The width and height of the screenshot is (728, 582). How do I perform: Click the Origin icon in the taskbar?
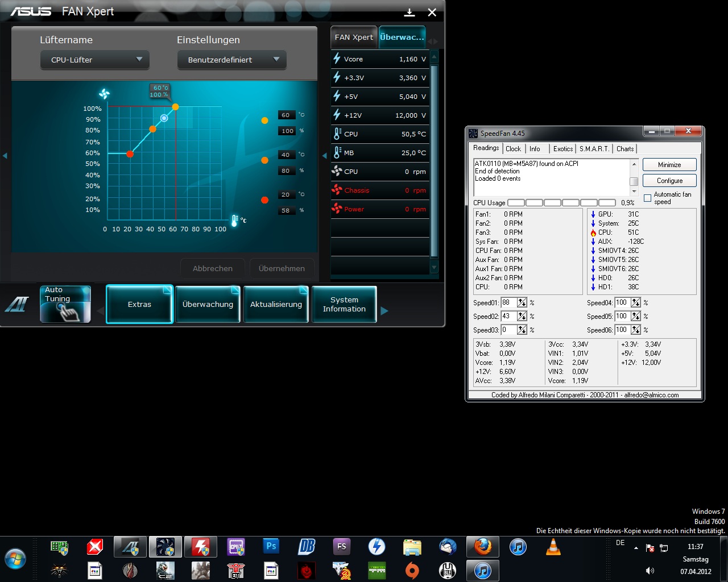412,570
